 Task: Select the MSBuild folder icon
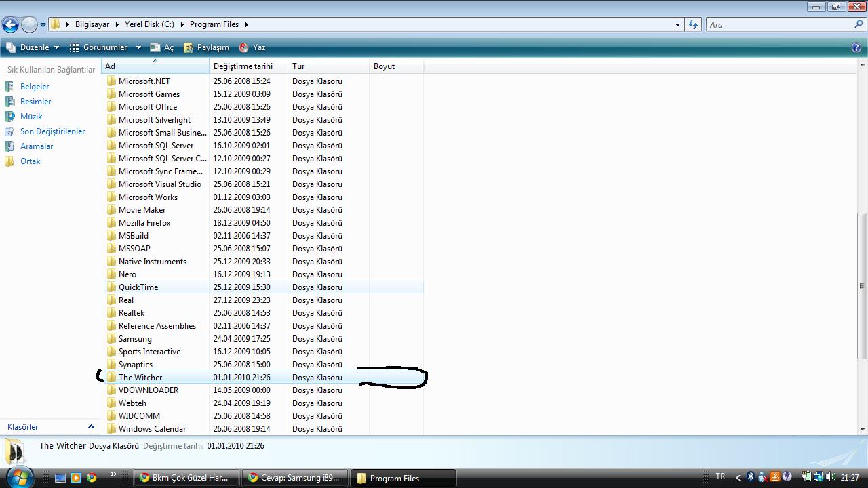(112, 236)
